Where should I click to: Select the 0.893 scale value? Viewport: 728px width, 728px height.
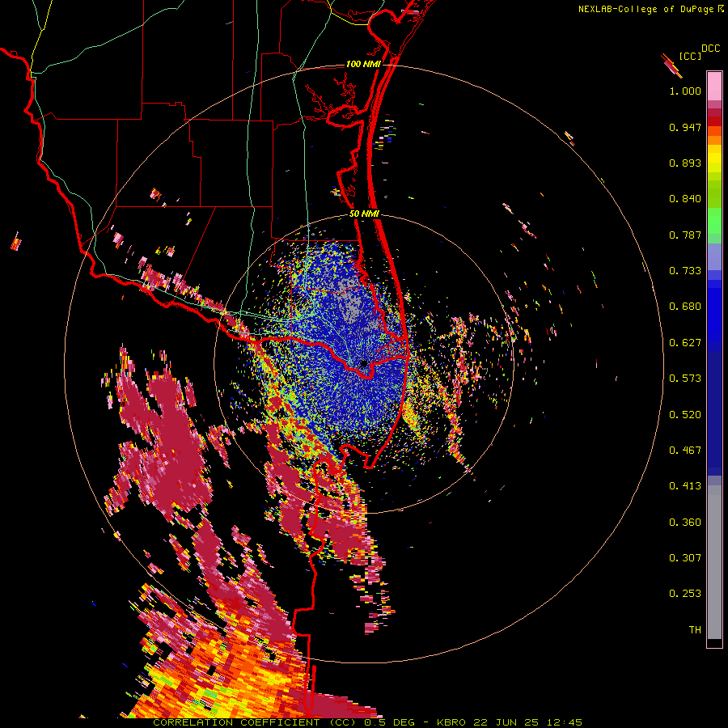[685, 163]
